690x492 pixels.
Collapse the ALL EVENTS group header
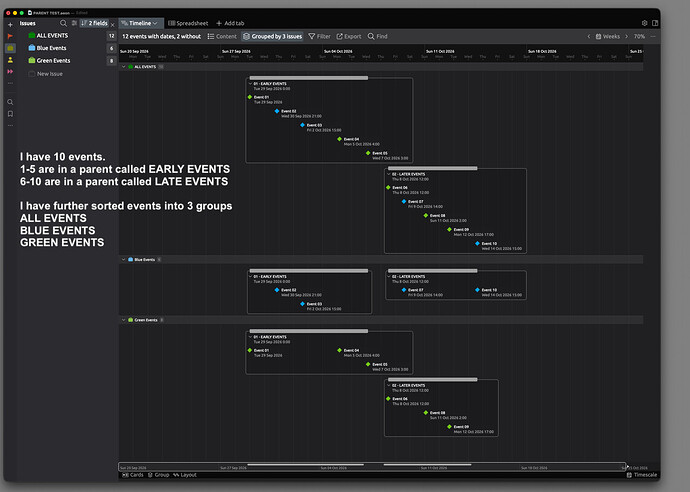(124, 67)
